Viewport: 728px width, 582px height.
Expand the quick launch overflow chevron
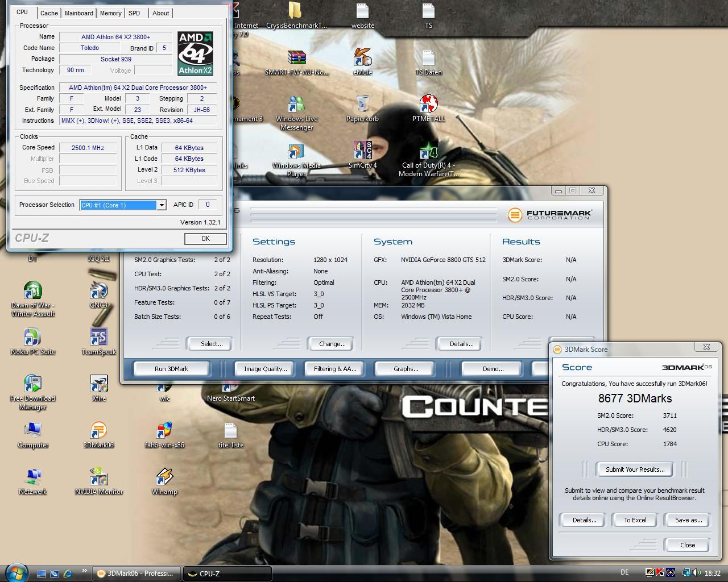tap(85, 571)
